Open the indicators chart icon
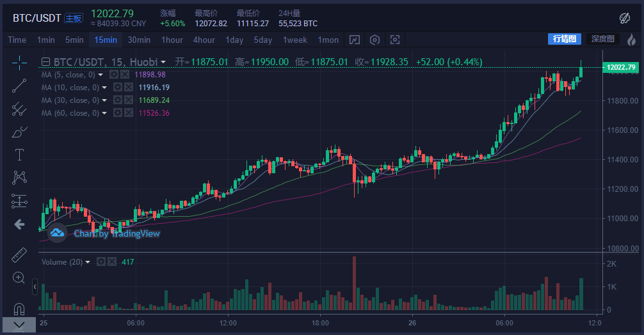Viewport: 644px width, 335px height. (355, 40)
